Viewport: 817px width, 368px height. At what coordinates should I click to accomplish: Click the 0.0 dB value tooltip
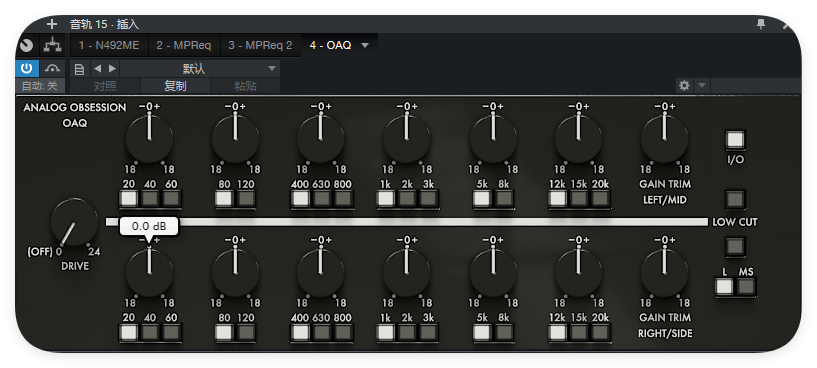[149, 226]
